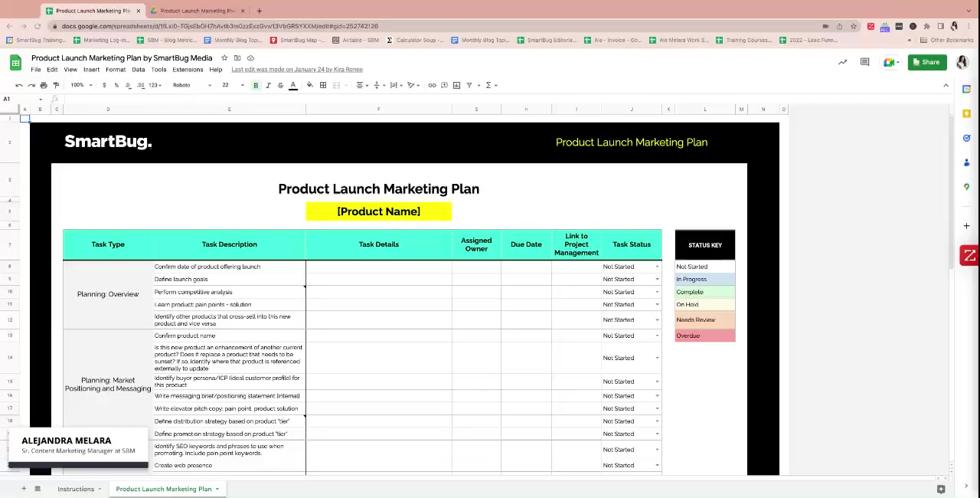Switch to the Instructions sheet tab
The height and width of the screenshot is (498, 980).
(76, 489)
